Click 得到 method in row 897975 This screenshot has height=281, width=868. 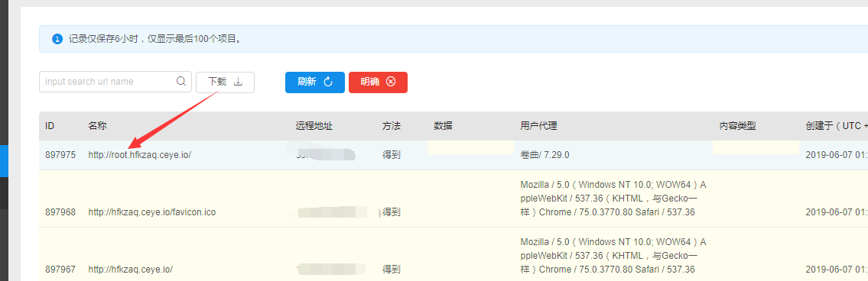392,155
